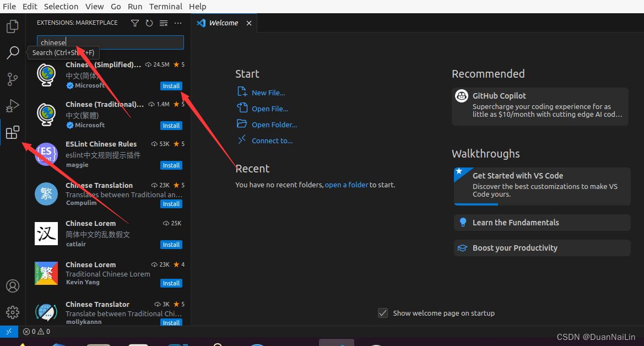Select the Extensions view icon
This screenshot has height=346, width=644.
(x=12, y=132)
